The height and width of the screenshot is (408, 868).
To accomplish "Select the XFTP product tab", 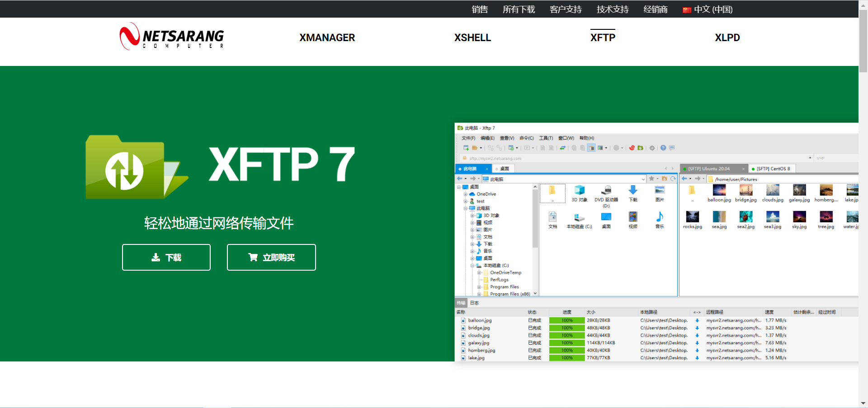I will pyautogui.click(x=603, y=38).
